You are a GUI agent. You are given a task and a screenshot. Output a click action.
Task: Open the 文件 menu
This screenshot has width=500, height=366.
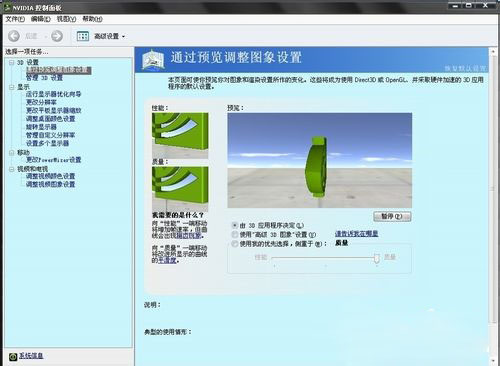click(15, 19)
